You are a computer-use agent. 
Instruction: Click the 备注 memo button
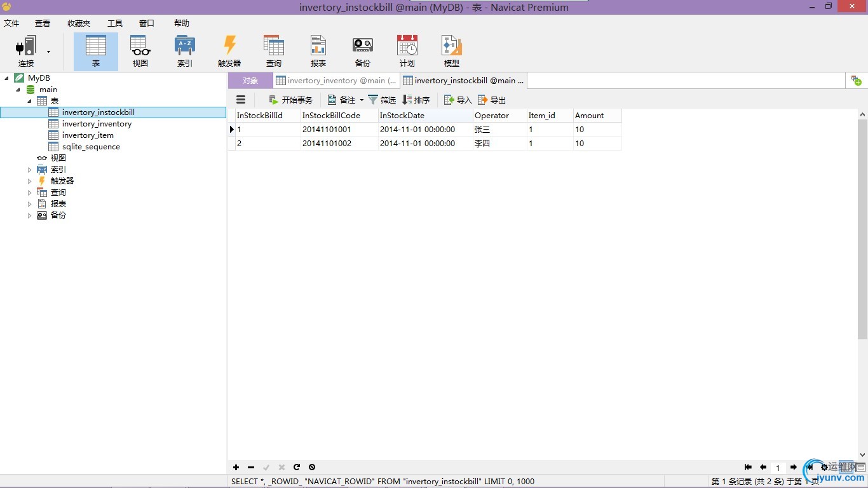point(342,100)
